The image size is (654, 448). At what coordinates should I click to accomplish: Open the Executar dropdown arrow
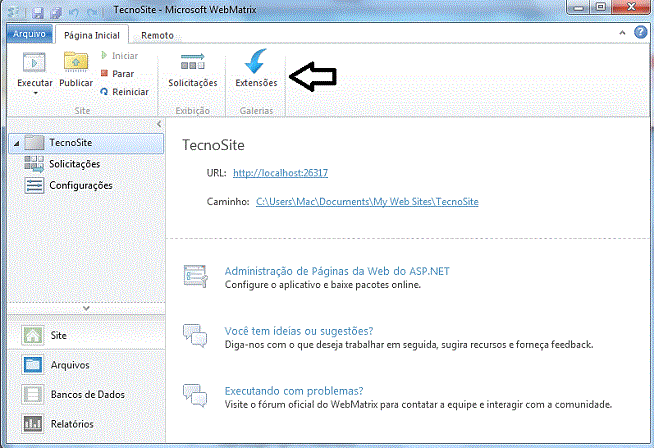(x=35, y=93)
